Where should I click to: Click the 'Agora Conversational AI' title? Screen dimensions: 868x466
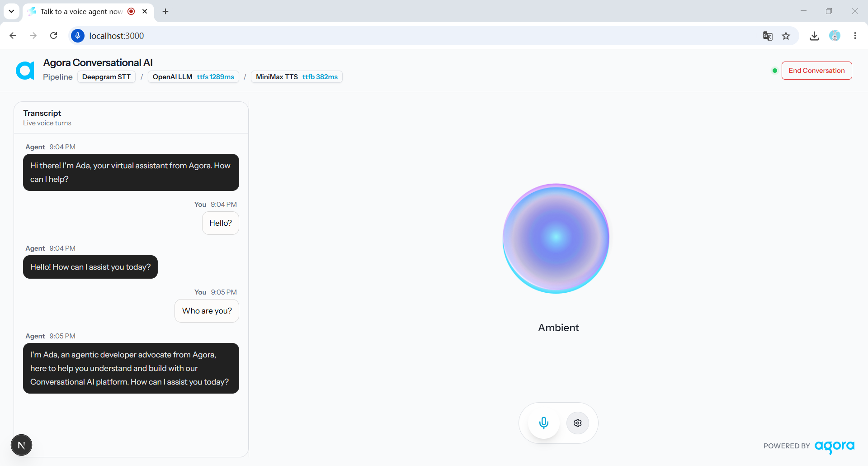click(x=98, y=62)
